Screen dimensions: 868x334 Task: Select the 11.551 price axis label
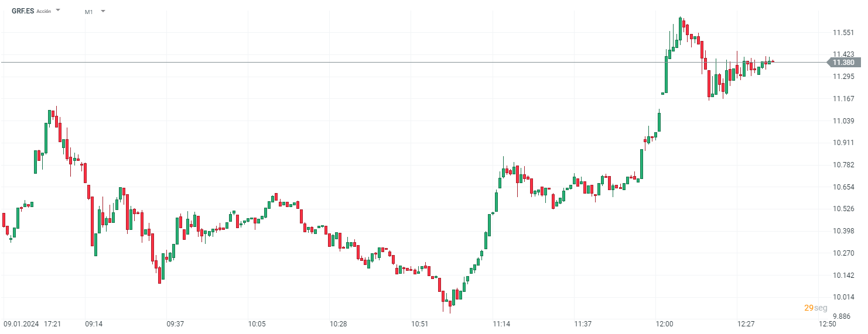(x=843, y=33)
